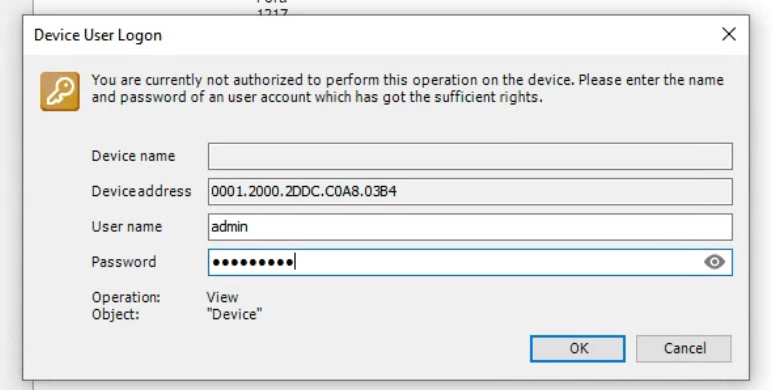Viewport: 772px width, 390px height.
Task: Click the Operation: label
Action: [x=126, y=297]
